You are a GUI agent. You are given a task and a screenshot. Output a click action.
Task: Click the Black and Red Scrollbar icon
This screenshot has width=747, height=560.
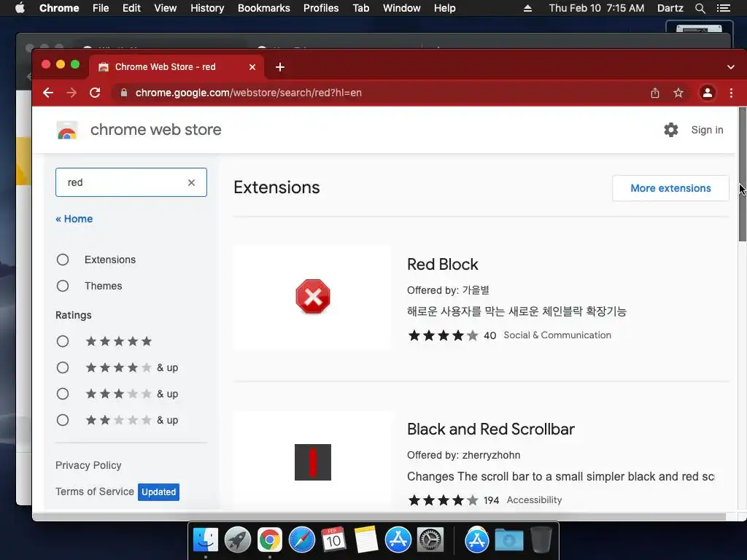pyautogui.click(x=312, y=462)
